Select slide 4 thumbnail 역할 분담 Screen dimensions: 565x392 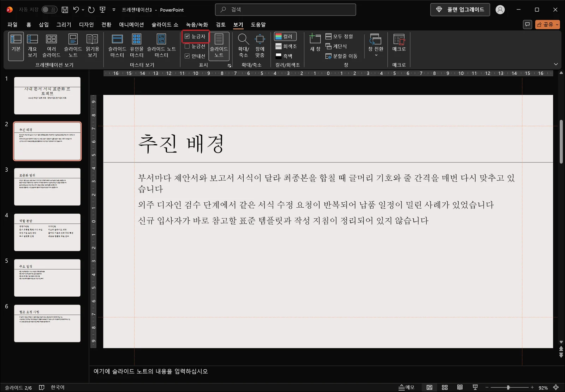47,232
